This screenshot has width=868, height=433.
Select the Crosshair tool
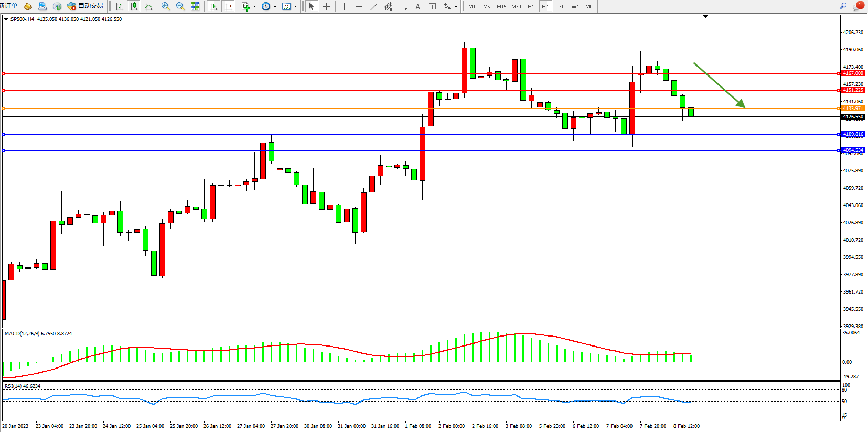(x=326, y=6)
